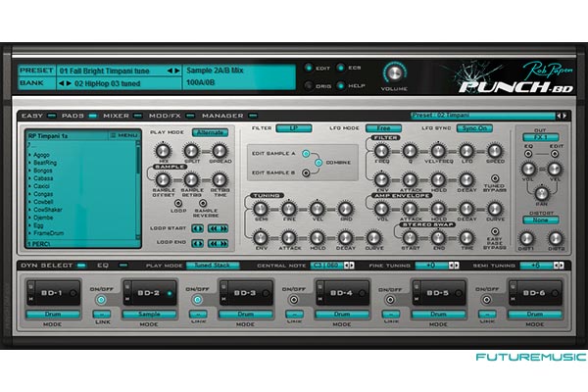Image resolution: width=588 pixels, height=392 pixels.
Task: Toggle the Orig LED button
Action: pos(309,86)
